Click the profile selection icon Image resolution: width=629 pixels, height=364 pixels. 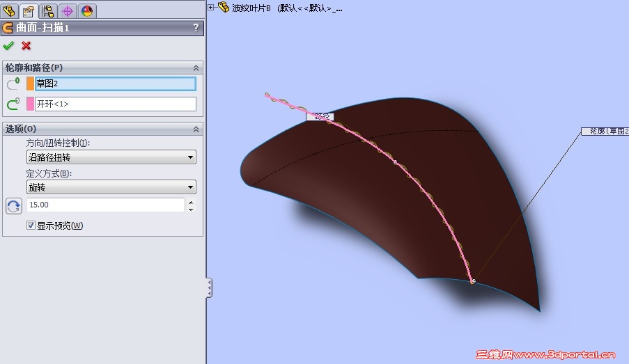13,84
